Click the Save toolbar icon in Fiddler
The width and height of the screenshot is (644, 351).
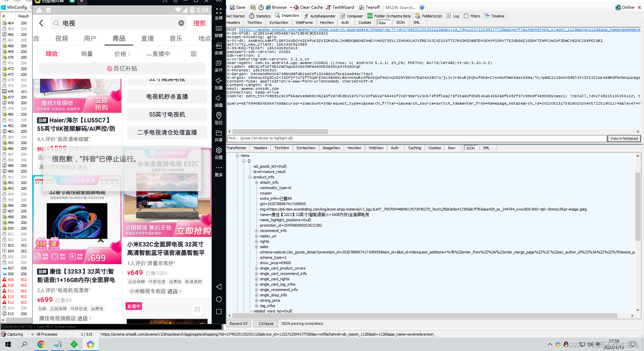pyautogui.click(x=237, y=7)
